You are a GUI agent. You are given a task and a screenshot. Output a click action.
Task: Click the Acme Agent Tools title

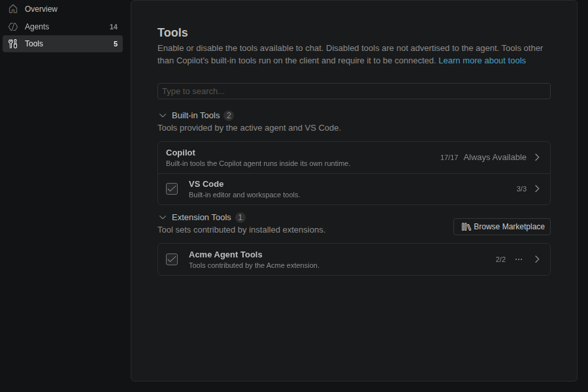[x=225, y=255]
